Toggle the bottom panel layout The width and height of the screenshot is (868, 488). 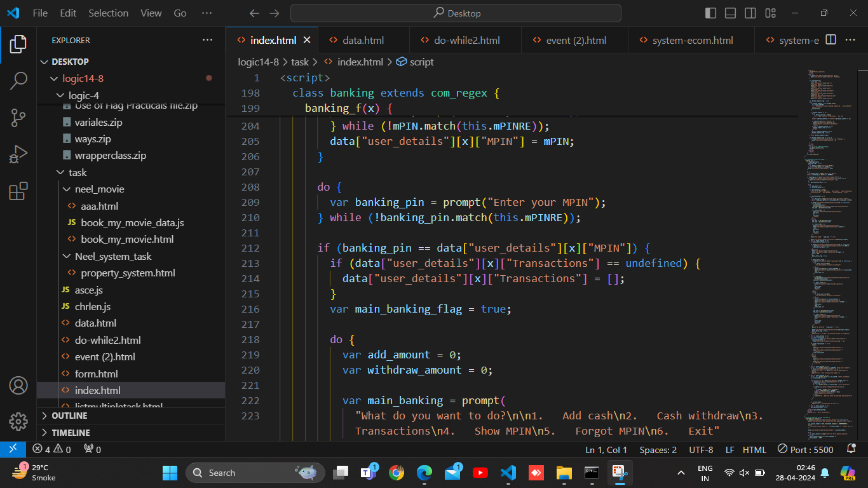click(731, 13)
